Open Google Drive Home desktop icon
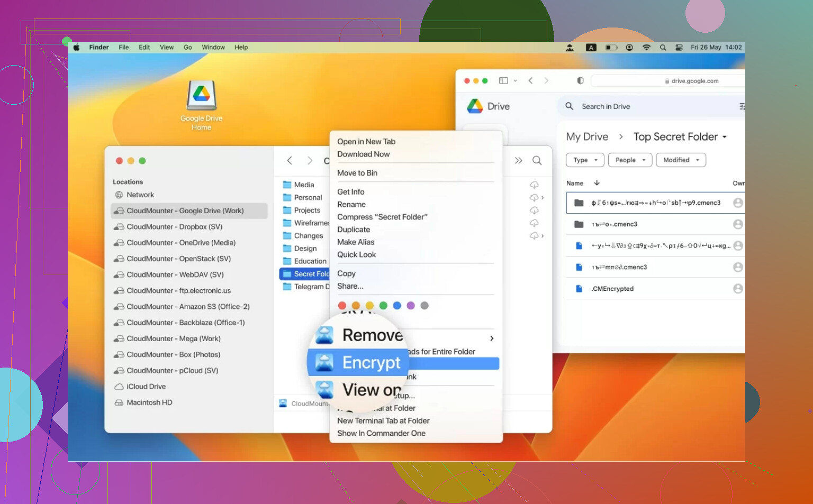The image size is (813, 504). [x=201, y=96]
